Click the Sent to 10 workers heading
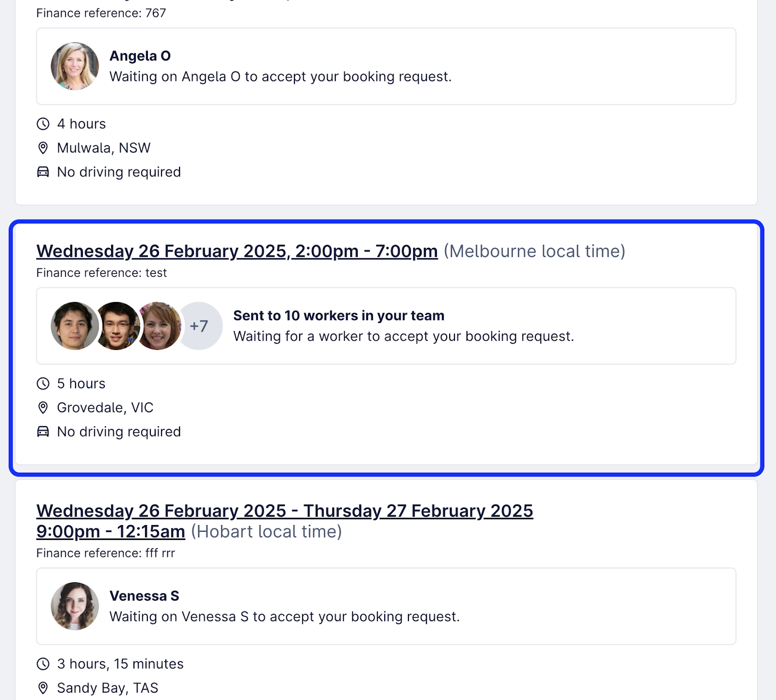Screen dimensions: 776x700 point(339,316)
